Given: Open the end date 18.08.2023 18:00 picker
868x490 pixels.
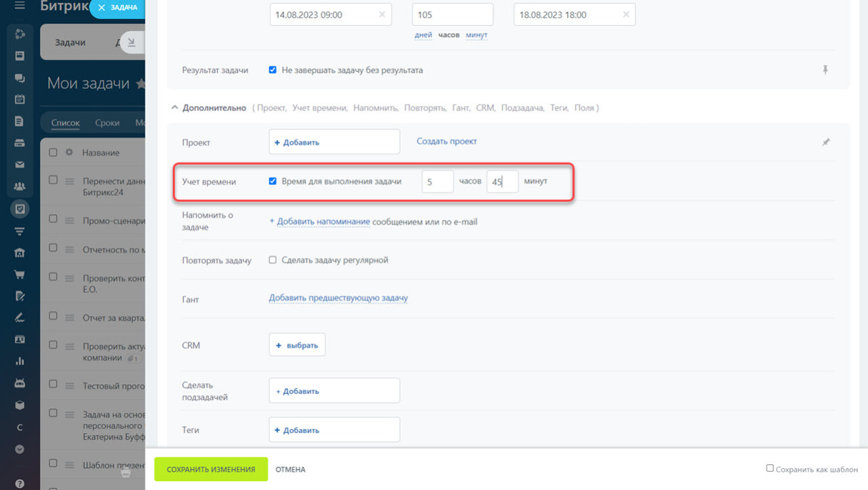Looking at the screenshot, I should [574, 15].
